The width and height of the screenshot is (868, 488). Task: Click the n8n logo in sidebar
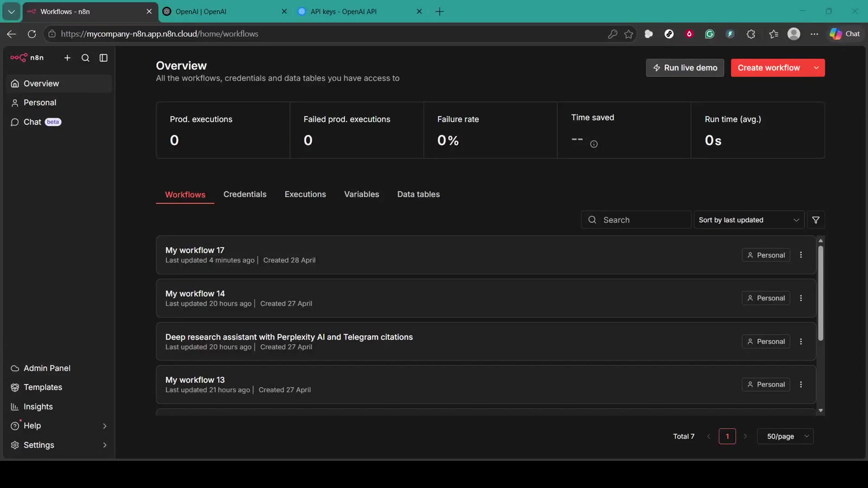point(27,57)
